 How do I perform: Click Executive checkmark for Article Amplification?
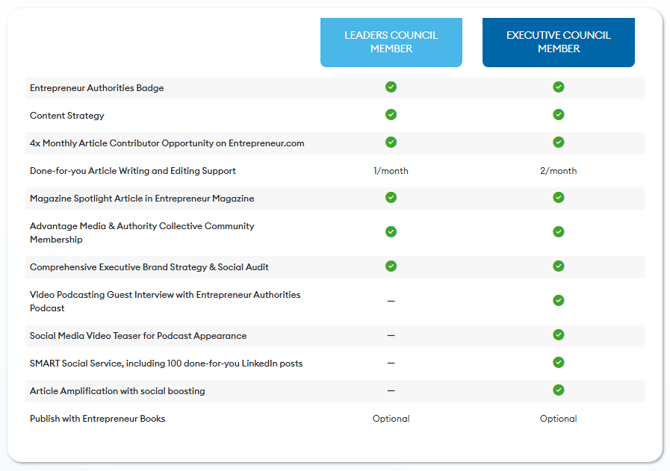pyautogui.click(x=558, y=390)
